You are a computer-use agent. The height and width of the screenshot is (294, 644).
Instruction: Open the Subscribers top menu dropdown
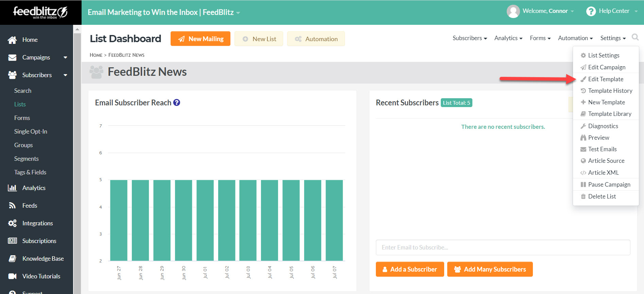470,38
